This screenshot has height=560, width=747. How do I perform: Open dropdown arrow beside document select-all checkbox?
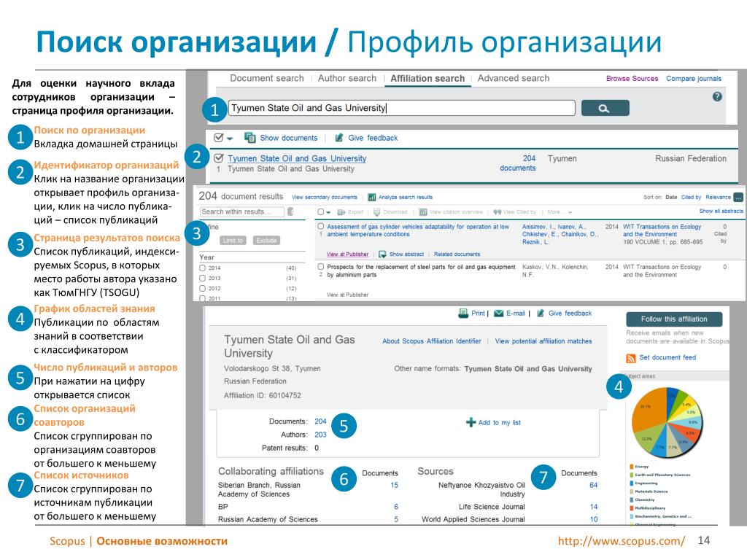point(328,212)
